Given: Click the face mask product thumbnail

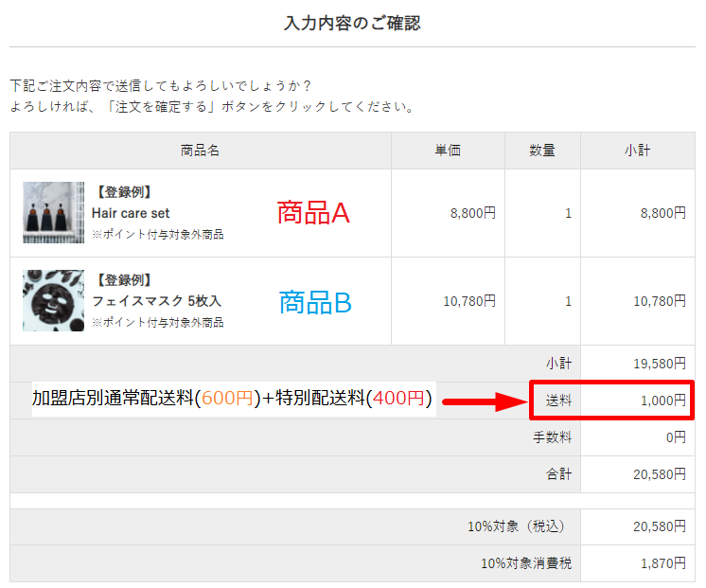Looking at the screenshot, I should pos(54,301).
